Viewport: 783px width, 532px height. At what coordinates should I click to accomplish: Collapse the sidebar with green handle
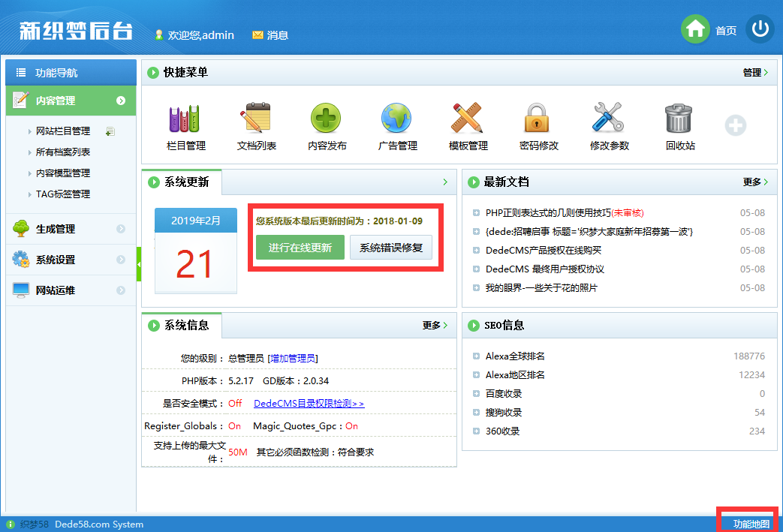(x=139, y=264)
